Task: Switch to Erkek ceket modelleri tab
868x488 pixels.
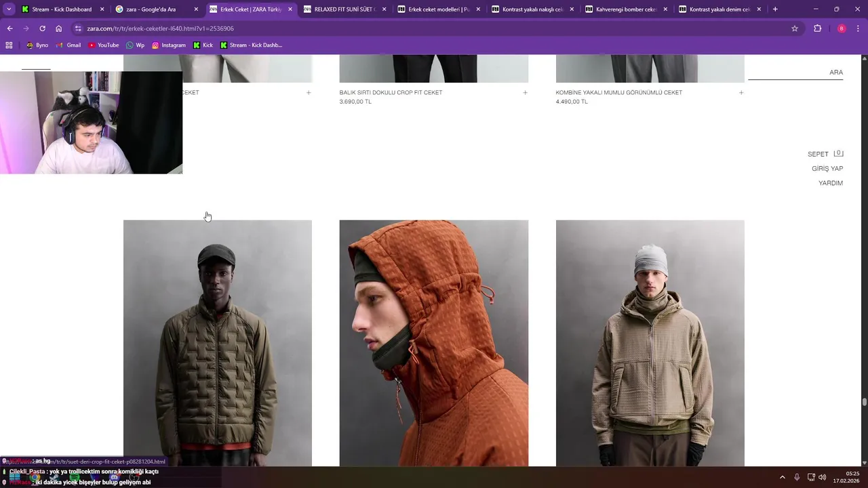Action: click(438, 9)
